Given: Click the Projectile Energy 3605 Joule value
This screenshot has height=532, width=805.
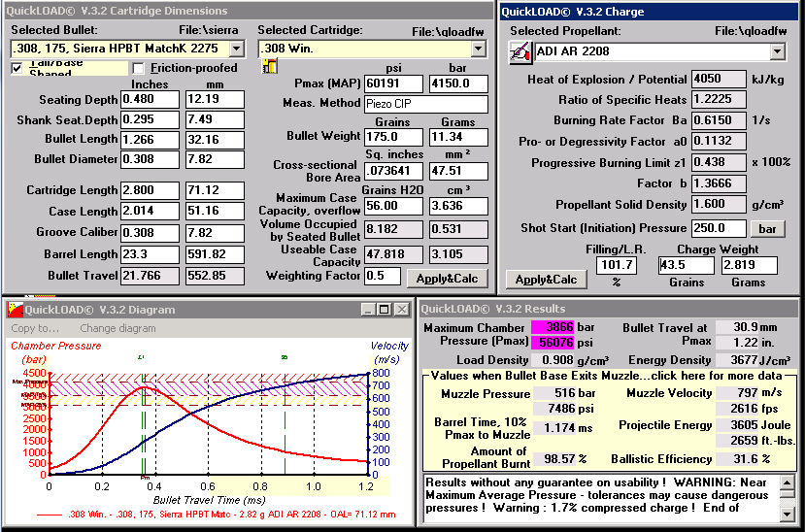Looking at the screenshot, I should coord(737,425).
